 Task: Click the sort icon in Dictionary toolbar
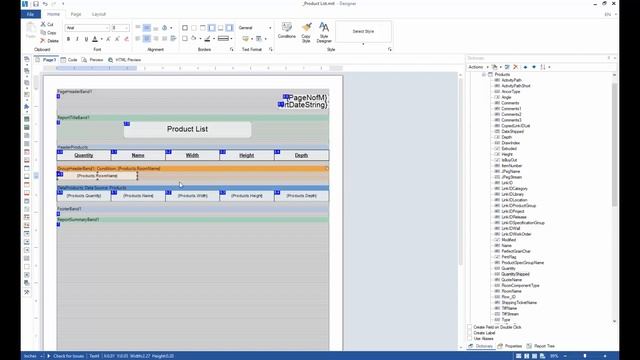[x=543, y=67]
